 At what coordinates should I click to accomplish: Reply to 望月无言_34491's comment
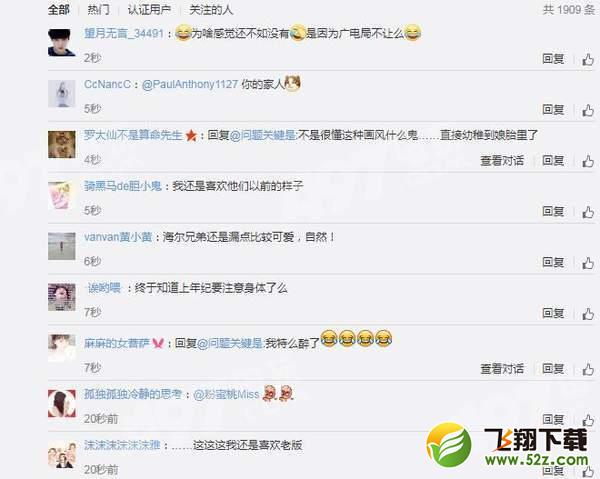pos(553,59)
